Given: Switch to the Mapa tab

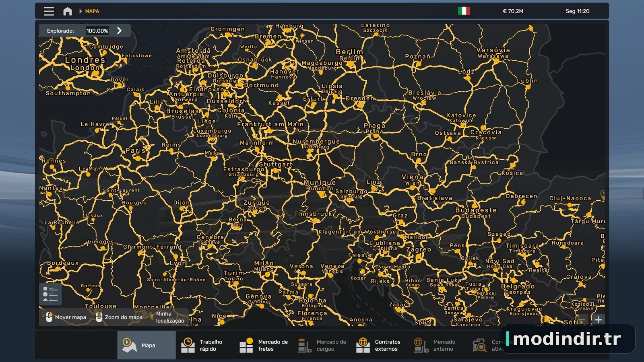Looking at the screenshot, I should (x=147, y=345).
